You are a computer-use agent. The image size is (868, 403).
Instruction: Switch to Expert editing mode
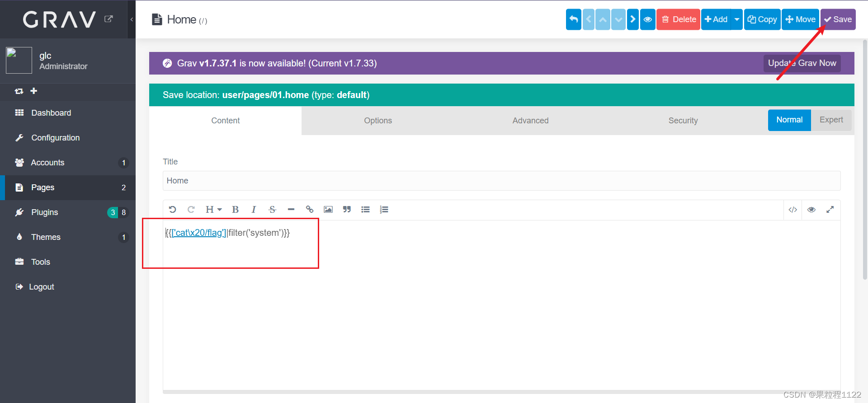point(831,120)
